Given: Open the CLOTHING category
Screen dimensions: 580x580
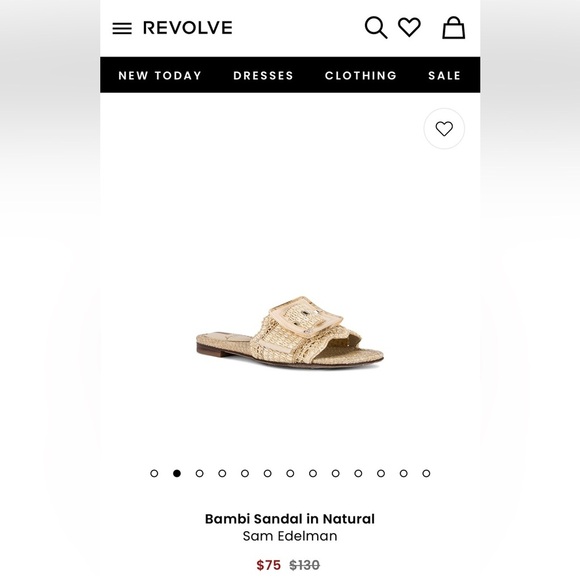Looking at the screenshot, I should [x=361, y=75].
